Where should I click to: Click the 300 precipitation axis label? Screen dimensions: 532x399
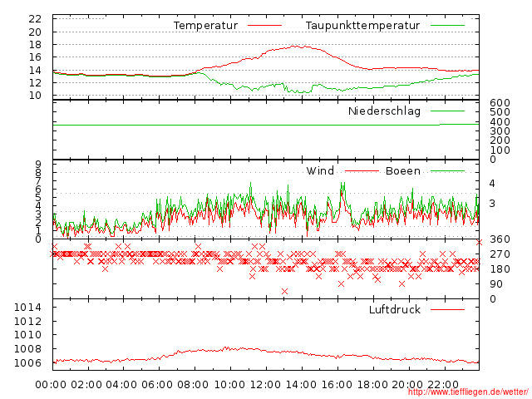click(500, 131)
